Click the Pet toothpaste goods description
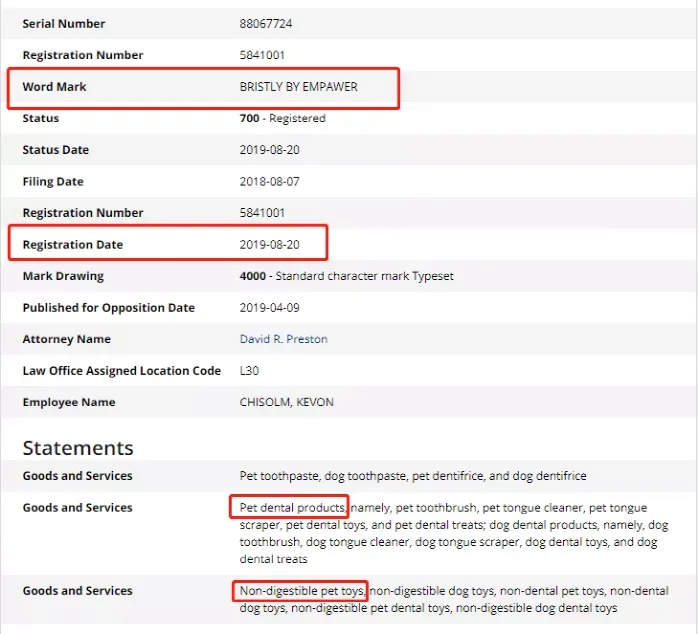The image size is (698, 634). (413, 476)
